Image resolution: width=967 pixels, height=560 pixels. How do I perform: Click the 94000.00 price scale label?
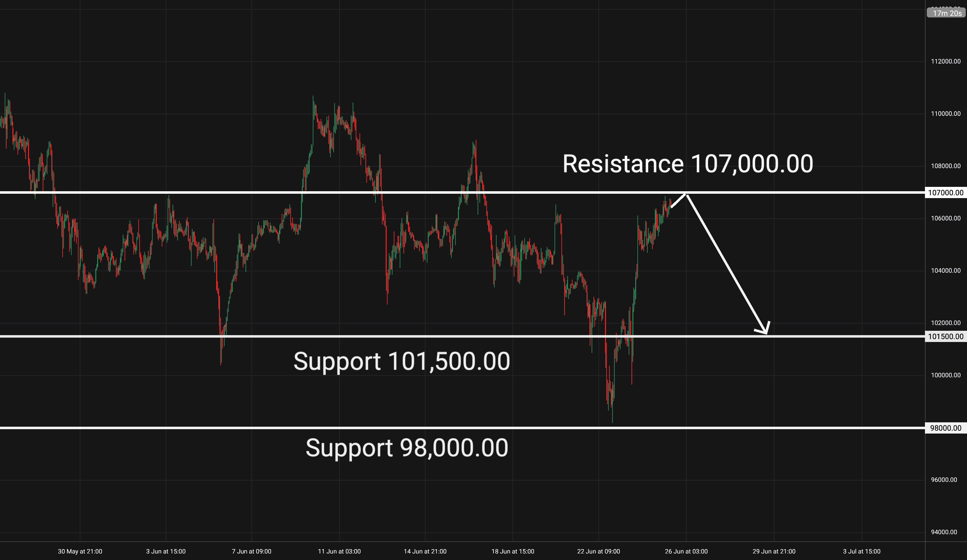pyautogui.click(x=944, y=532)
